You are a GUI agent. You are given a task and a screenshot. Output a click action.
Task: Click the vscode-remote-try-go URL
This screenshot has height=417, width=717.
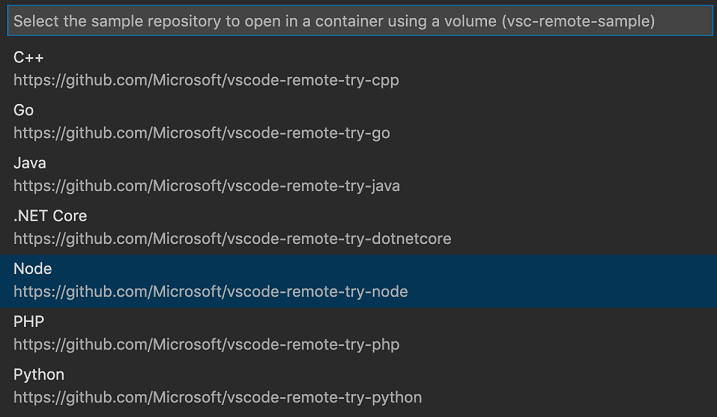coord(202,133)
